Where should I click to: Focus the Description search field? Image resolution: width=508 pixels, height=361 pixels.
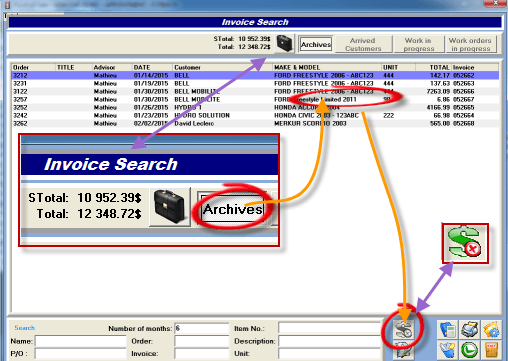point(329,341)
